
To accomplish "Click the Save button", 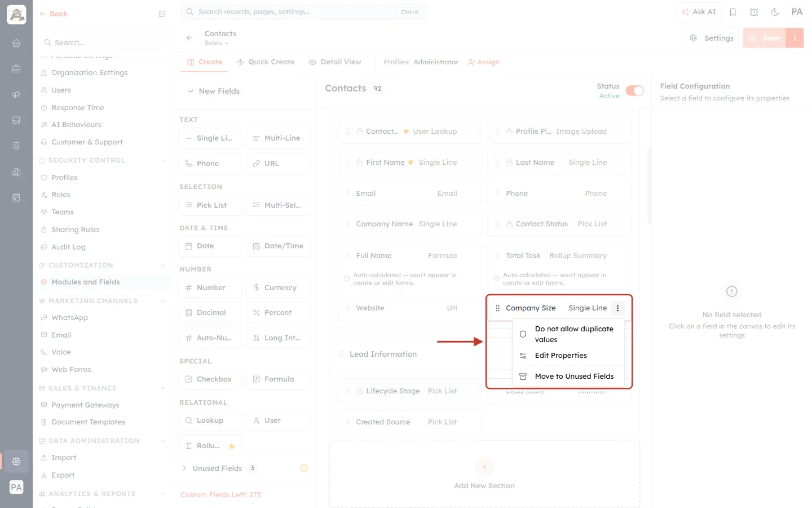I will (x=764, y=38).
